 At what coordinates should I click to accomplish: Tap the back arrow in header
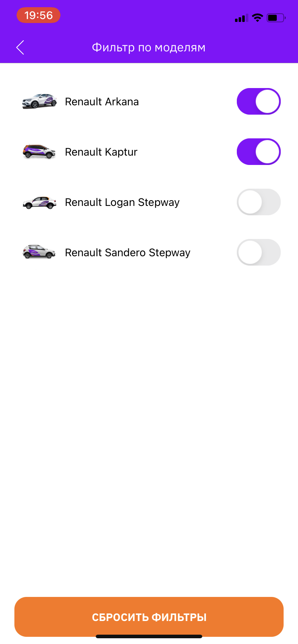(20, 47)
